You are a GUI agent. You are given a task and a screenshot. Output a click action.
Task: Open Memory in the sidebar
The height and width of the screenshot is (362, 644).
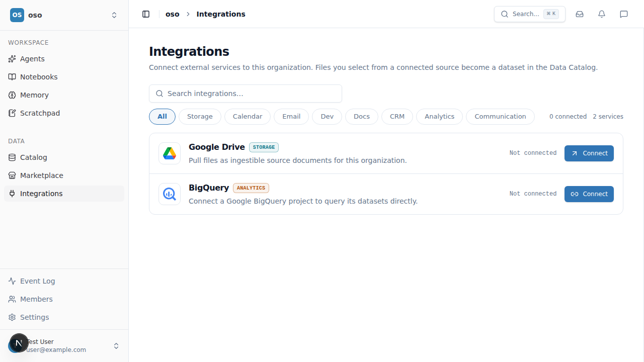click(64, 95)
